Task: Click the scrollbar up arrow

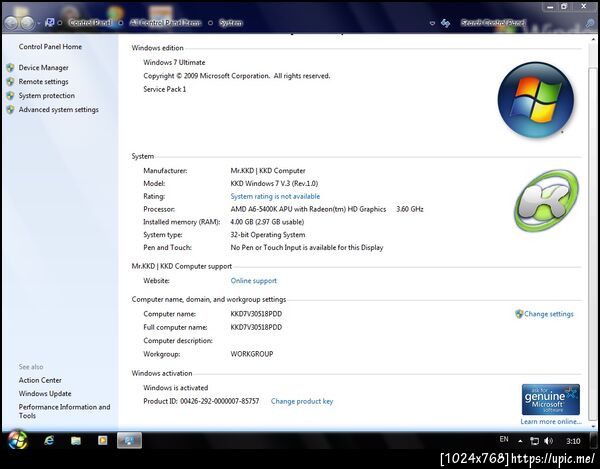Action: (593, 39)
